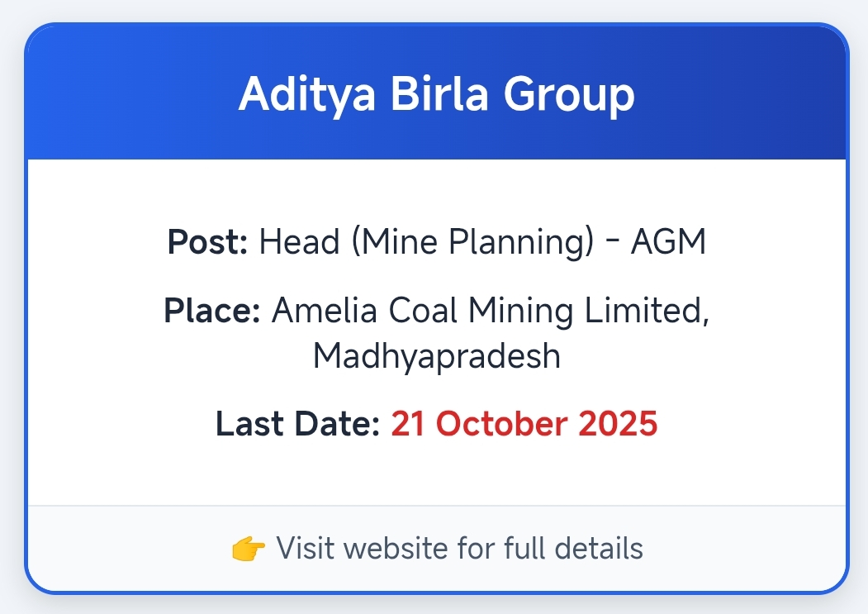Viewport: 868px width, 614px height.
Task: Click the red 21 October 2025 date
Action: (524, 424)
